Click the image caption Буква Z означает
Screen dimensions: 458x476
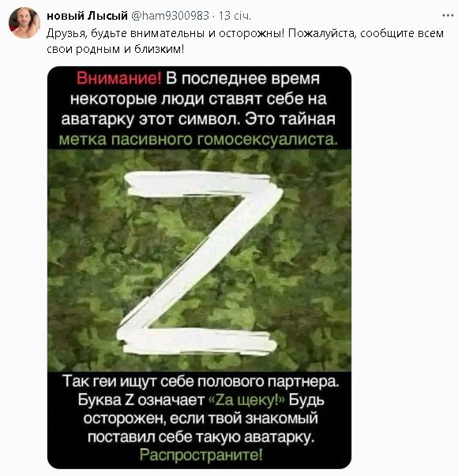coord(141,400)
